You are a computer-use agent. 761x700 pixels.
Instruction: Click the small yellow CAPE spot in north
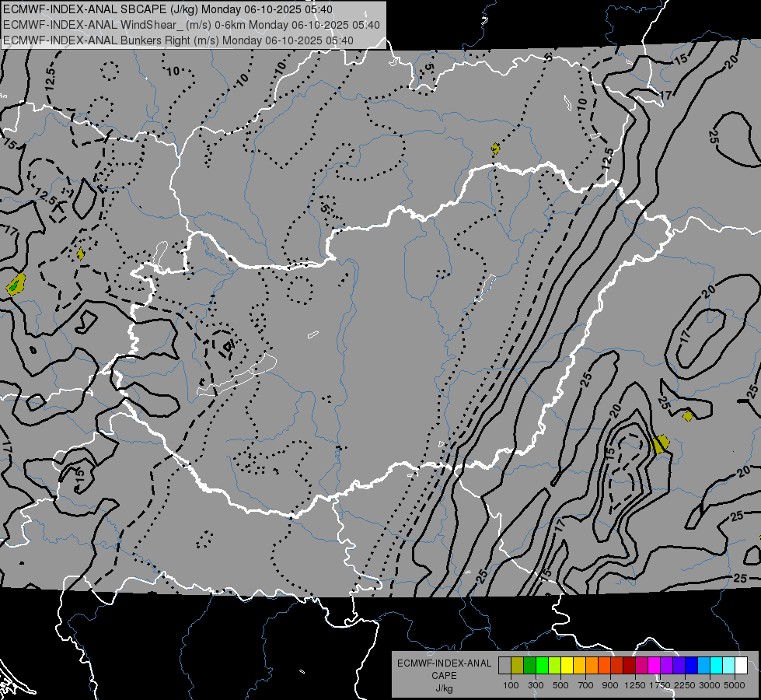click(x=495, y=148)
